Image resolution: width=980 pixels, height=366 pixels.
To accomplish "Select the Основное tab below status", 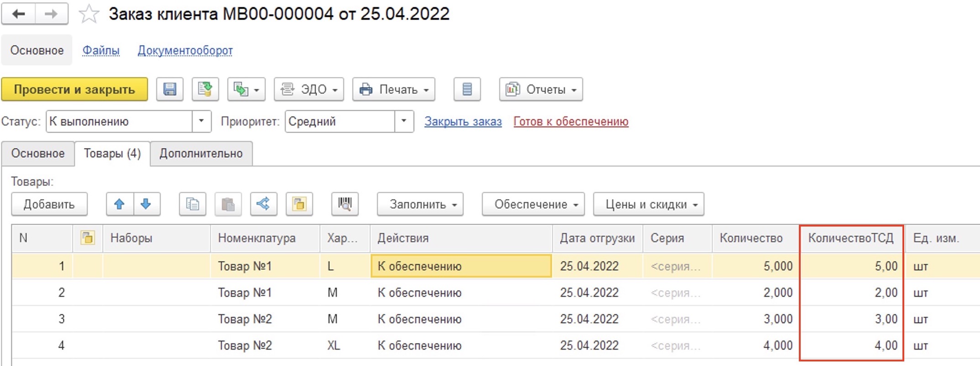I will (x=38, y=154).
